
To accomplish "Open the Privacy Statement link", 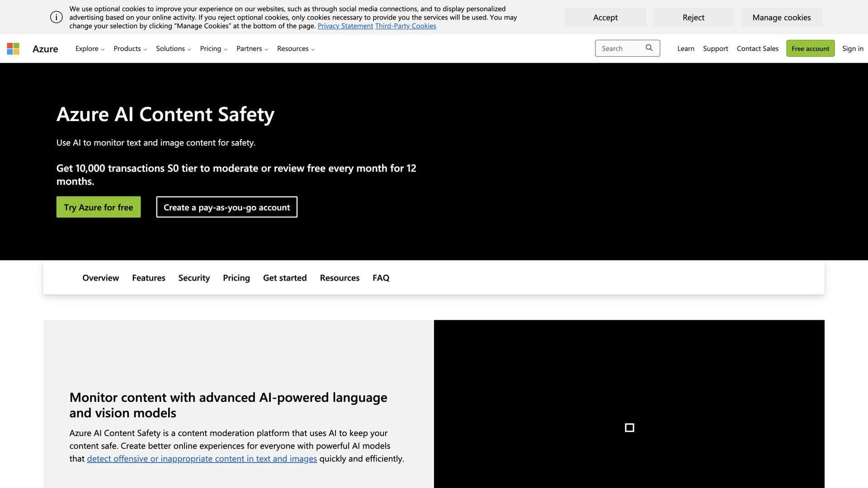I will pyautogui.click(x=345, y=26).
